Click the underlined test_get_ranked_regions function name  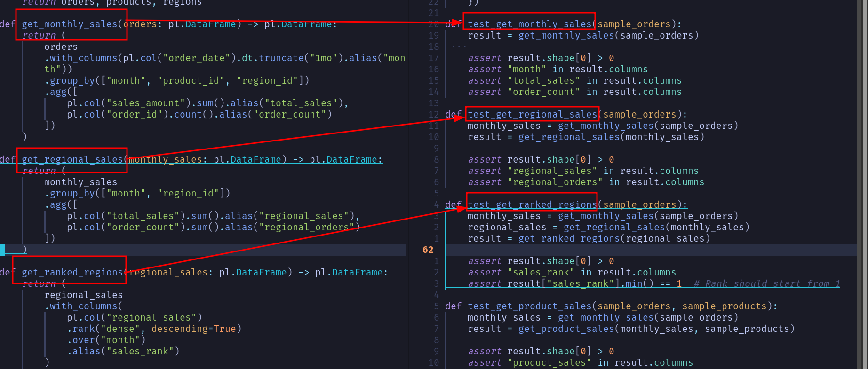pyautogui.click(x=532, y=205)
